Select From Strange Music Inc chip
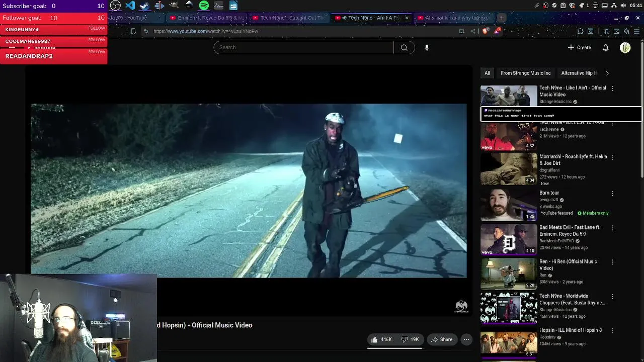 pos(526,73)
